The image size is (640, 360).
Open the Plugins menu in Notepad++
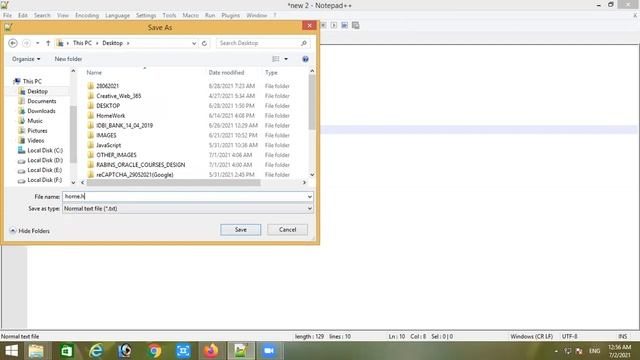tap(231, 16)
